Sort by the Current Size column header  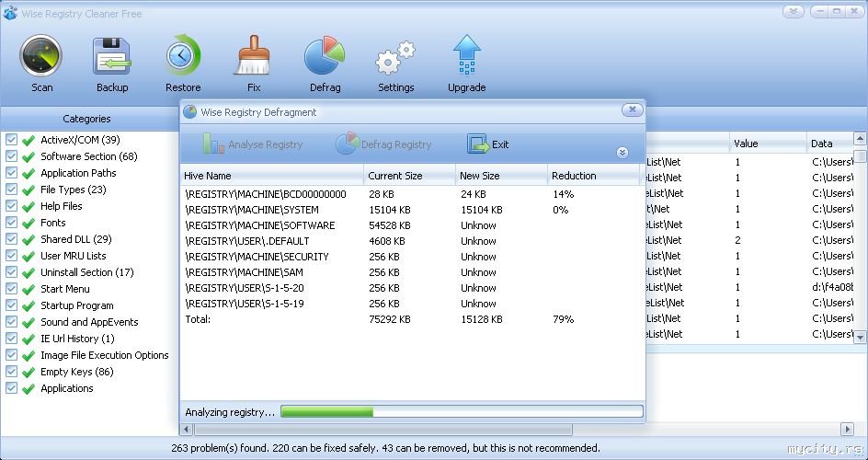[x=410, y=176]
